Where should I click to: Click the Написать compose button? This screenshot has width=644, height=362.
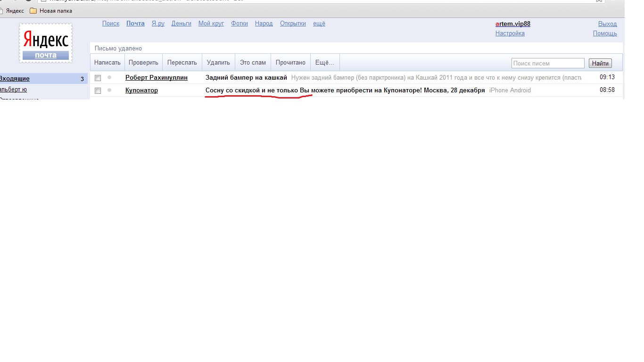tap(107, 63)
